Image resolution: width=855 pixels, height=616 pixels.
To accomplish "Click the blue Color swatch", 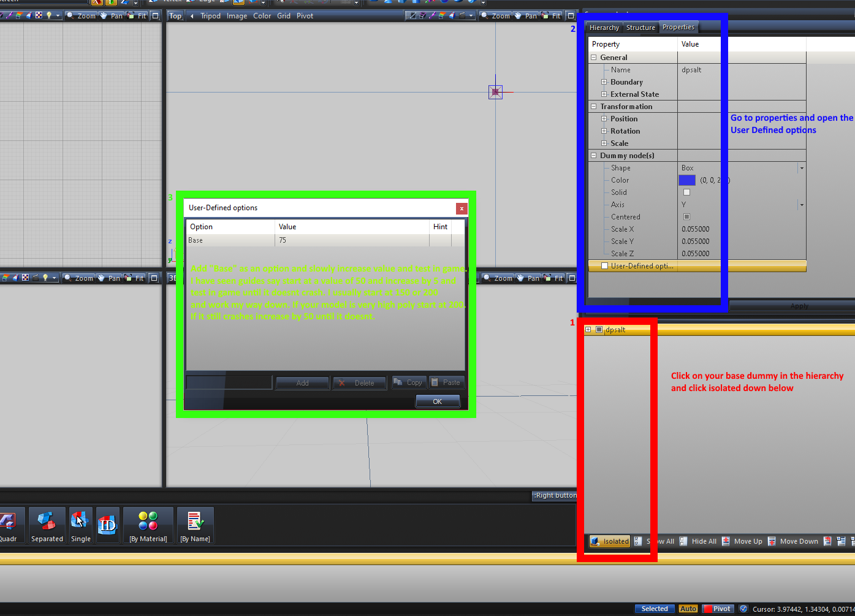I will (687, 180).
